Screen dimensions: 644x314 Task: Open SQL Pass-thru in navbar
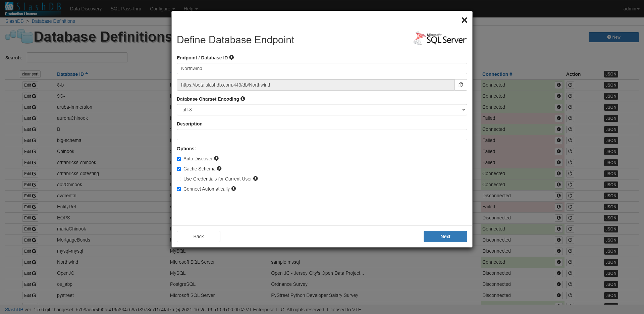tap(126, 9)
